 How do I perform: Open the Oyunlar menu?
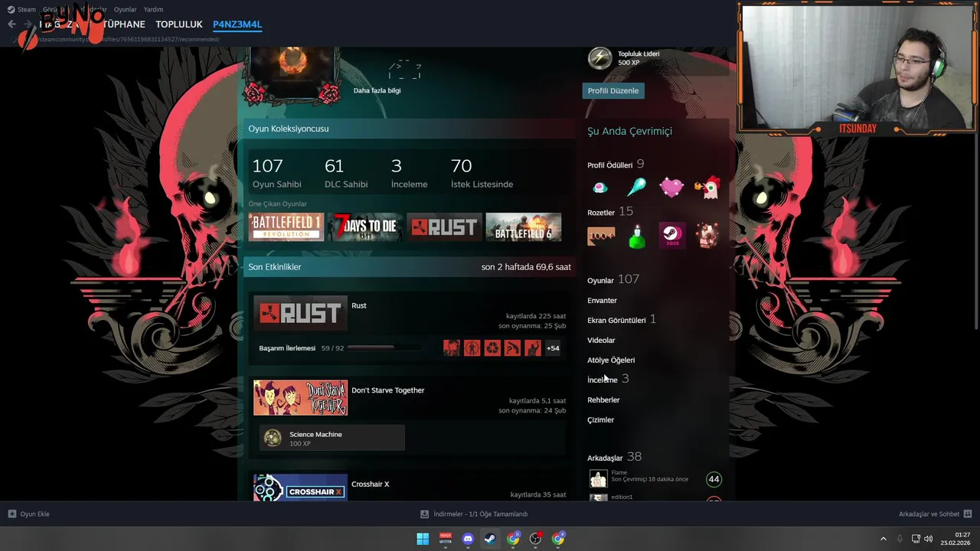(x=125, y=9)
